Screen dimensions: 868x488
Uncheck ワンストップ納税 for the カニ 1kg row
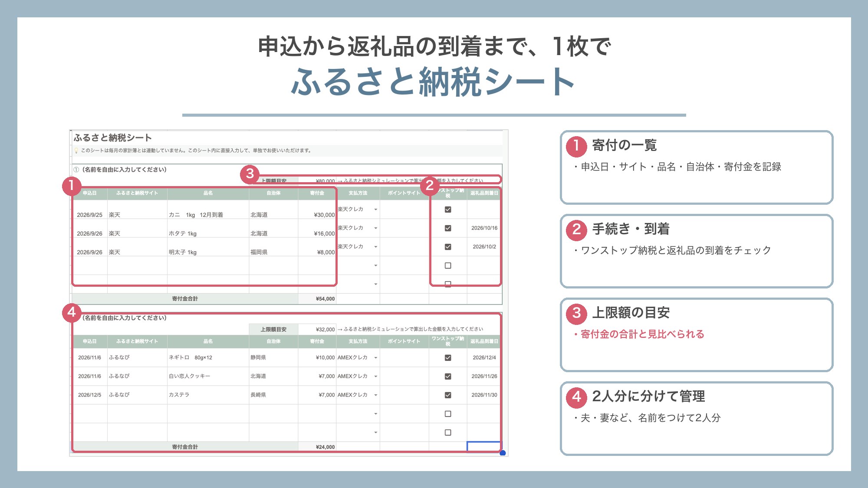point(448,210)
